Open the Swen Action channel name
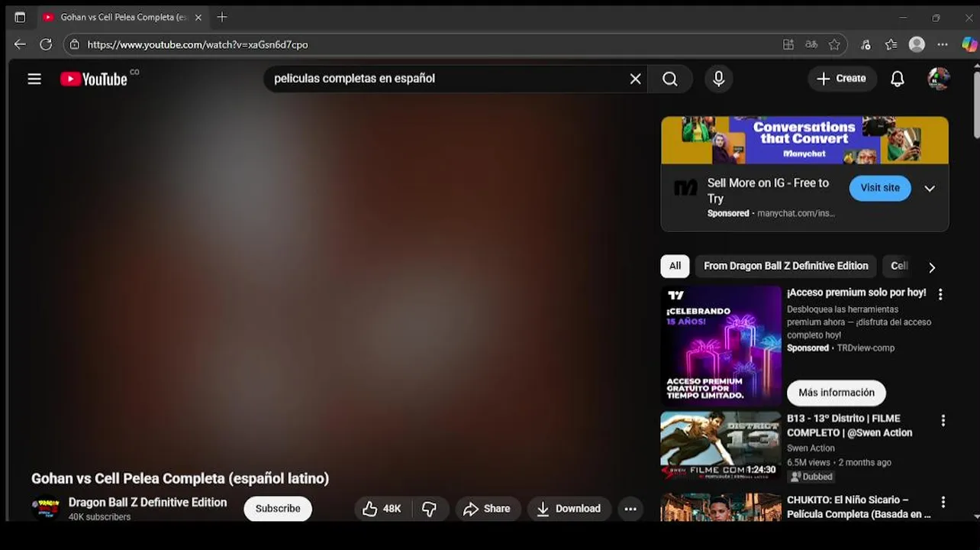The width and height of the screenshot is (980, 550). 811,448
